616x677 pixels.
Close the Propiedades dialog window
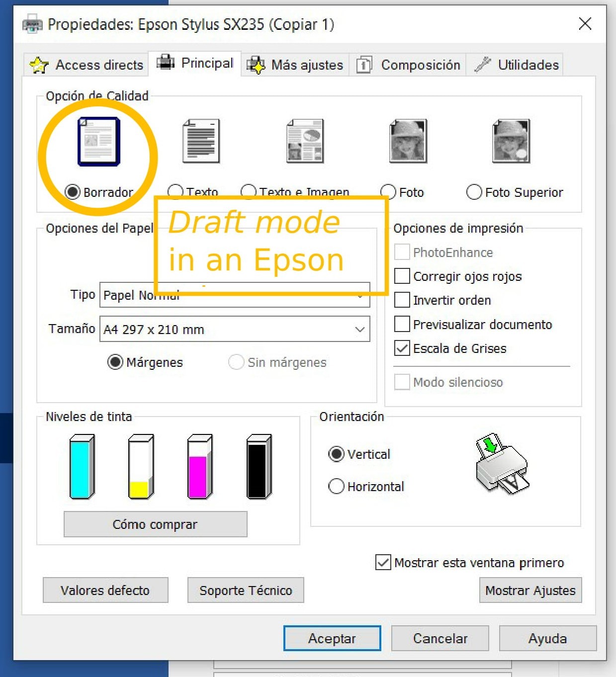585,24
